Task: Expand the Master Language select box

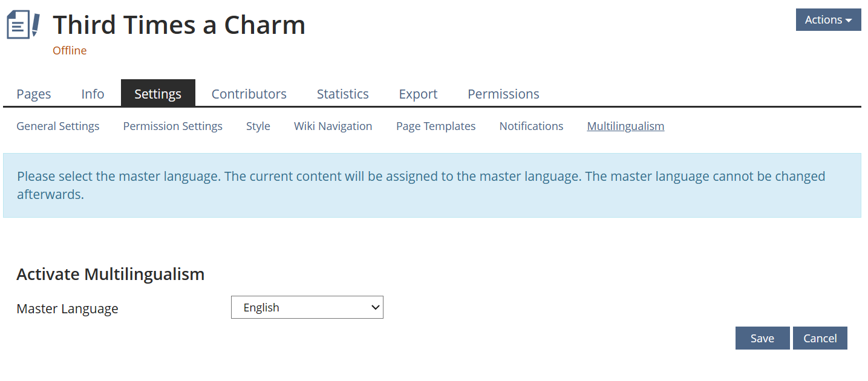Action: click(x=307, y=307)
